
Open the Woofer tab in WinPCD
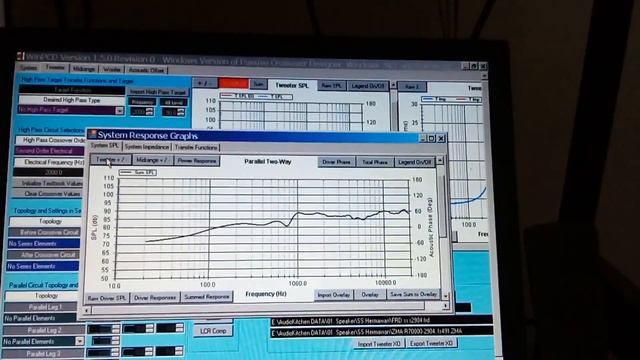(111, 69)
